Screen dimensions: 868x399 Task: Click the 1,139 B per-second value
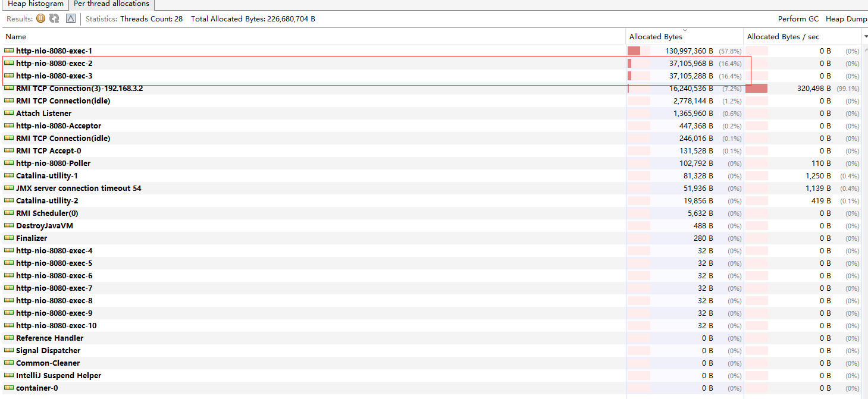click(819, 188)
